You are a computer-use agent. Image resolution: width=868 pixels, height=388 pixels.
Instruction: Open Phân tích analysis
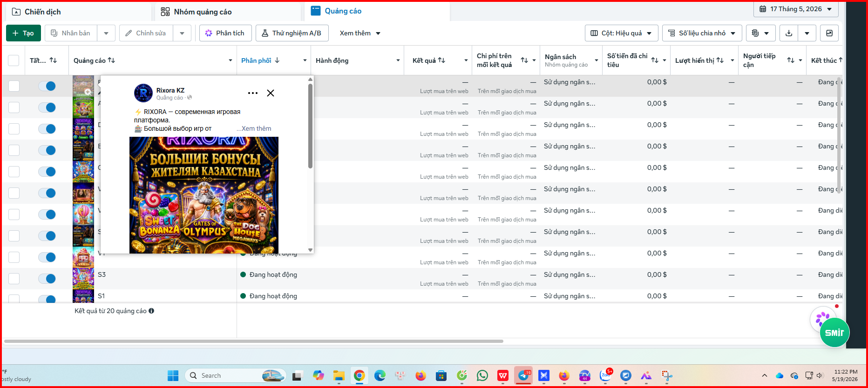[225, 33]
